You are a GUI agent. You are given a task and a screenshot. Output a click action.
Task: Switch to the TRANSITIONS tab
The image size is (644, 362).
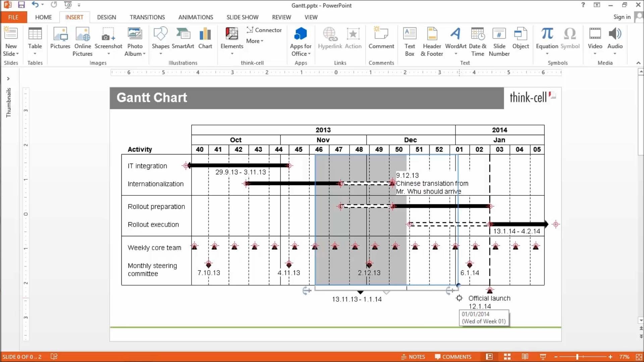coord(147,17)
